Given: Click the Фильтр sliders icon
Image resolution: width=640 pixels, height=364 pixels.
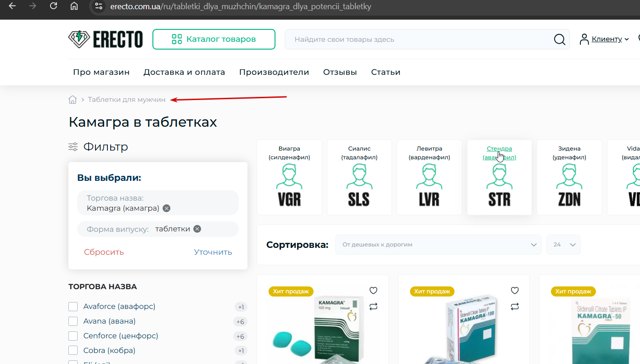Looking at the screenshot, I should (73, 147).
